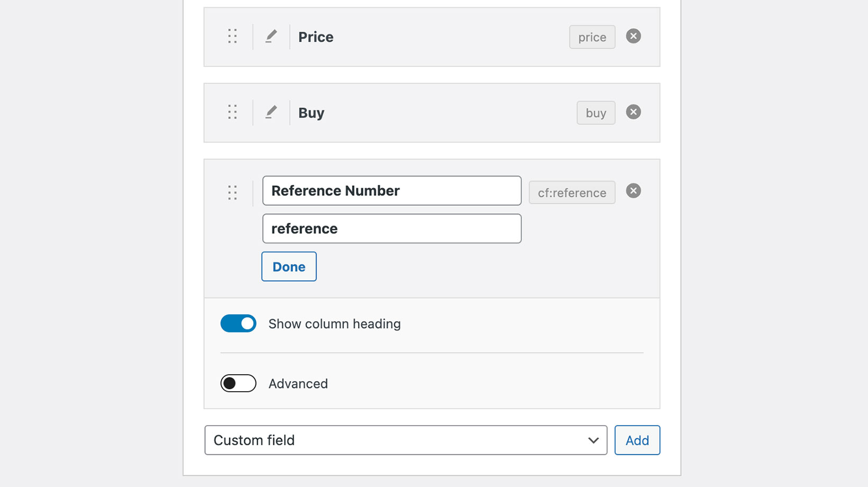Click the Done button

288,266
